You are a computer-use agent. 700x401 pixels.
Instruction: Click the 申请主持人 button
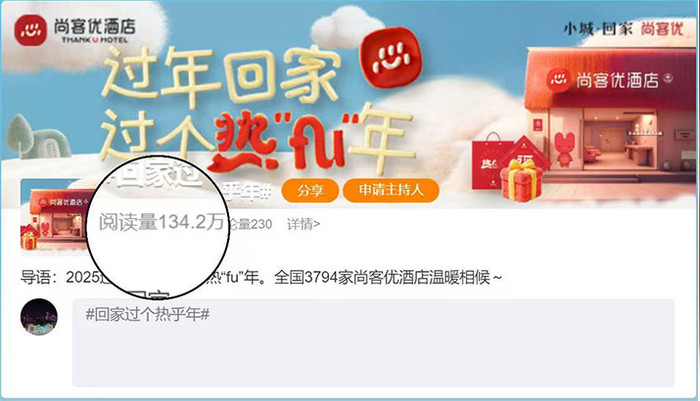click(x=391, y=190)
